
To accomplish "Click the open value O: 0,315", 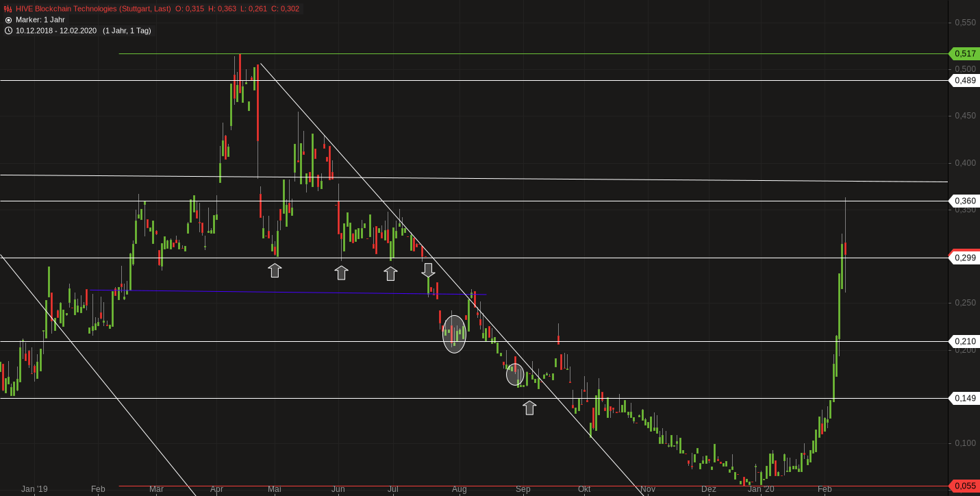I will click(x=190, y=9).
